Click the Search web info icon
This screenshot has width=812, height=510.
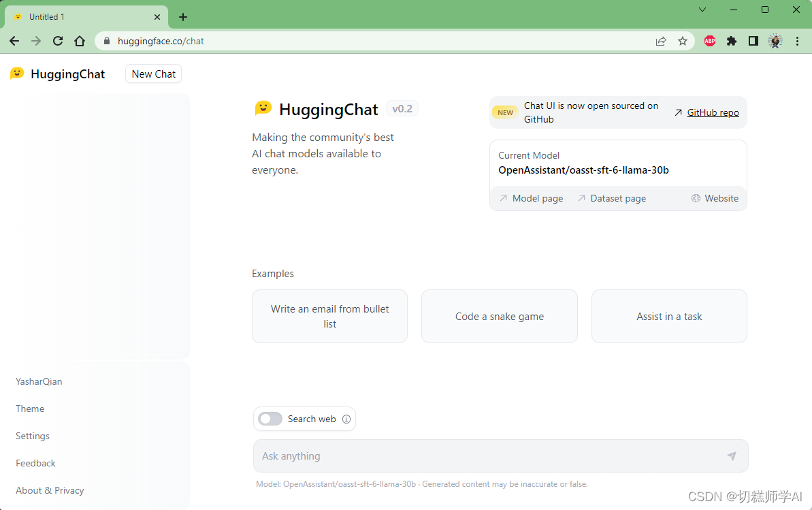pos(346,419)
